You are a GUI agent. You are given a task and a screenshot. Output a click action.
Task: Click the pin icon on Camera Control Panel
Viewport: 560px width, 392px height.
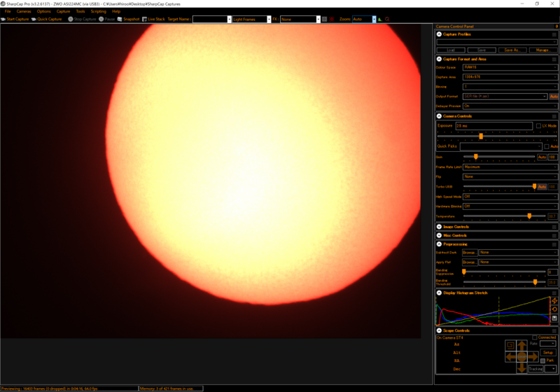click(556, 27)
